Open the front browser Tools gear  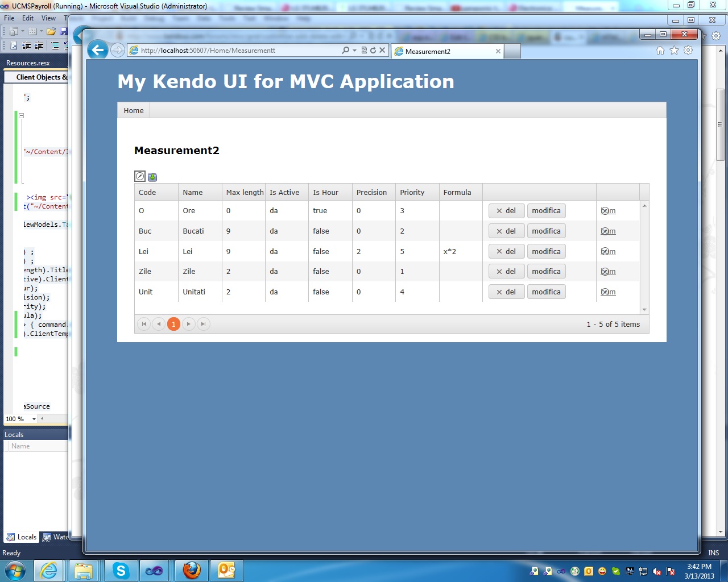pos(688,51)
